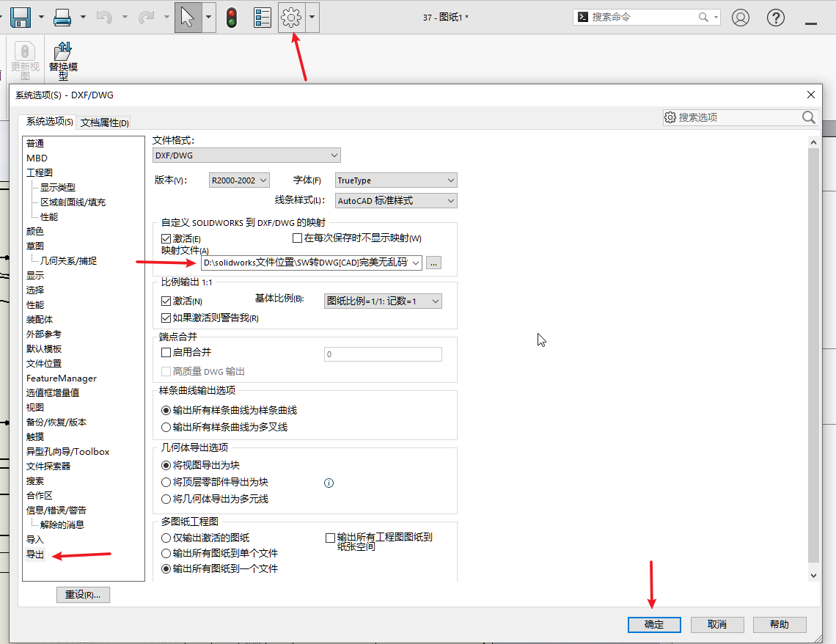Viewport: 836px width, 644px height.
Task: Click the browse … button for mapping file
Action: [x=433, y=263]
